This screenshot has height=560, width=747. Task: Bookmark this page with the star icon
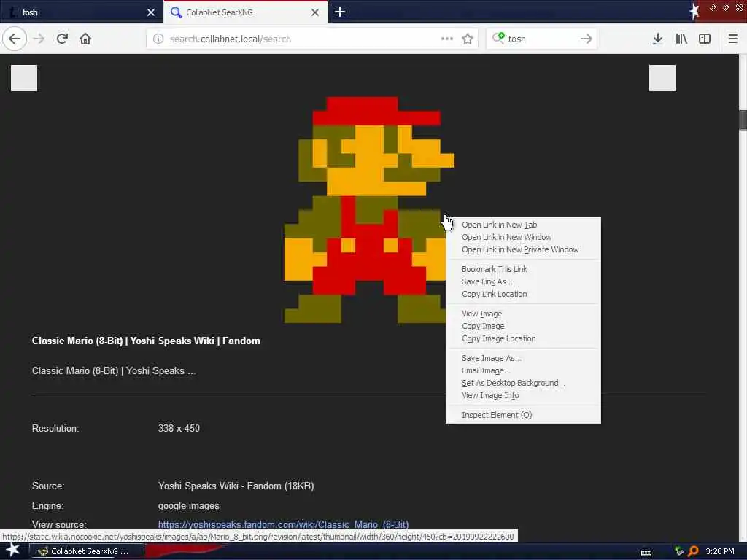(468, 39)
